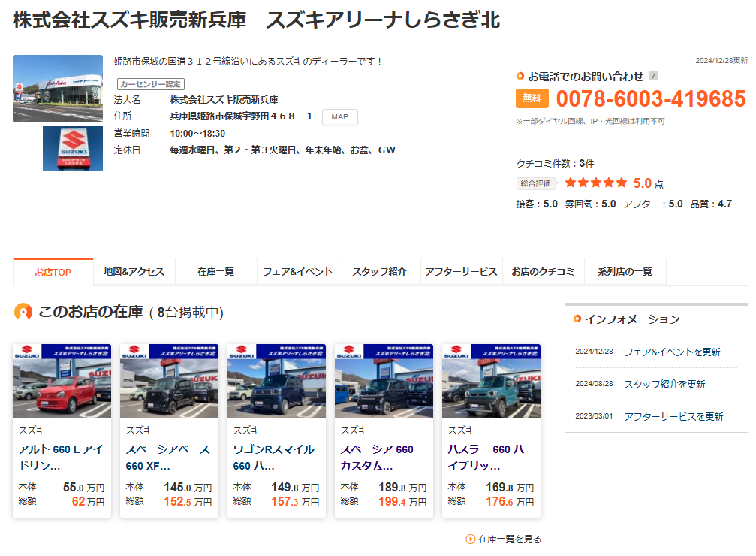This screenshot has height=556, width=756.
Task: Open スペーシアベース 660 XF listing link
Action: (x=168, y=458)
